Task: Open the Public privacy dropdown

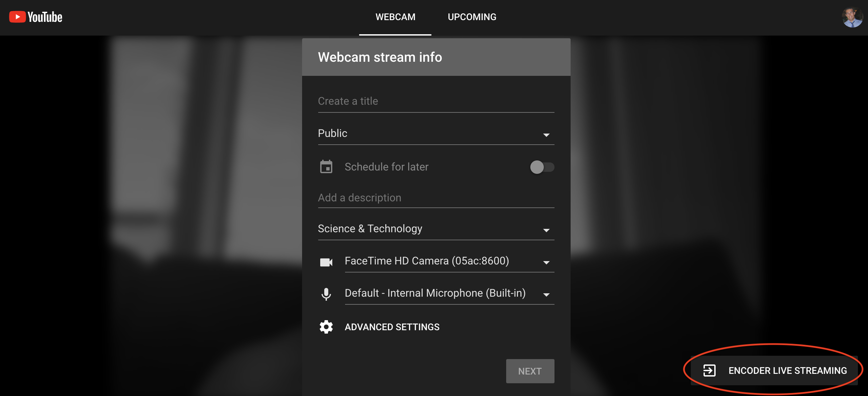Action: click(436, 134)
